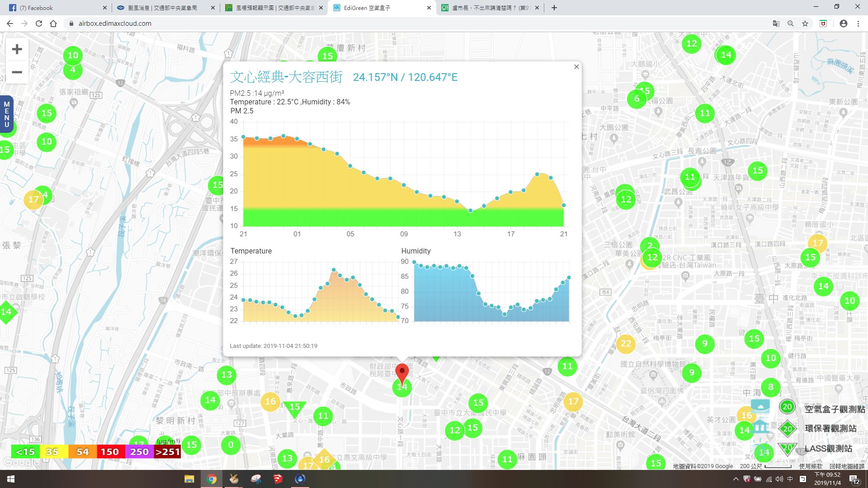Toggle the LASS觀測站 layer label
Image resolution: width=868 pixels, height=488 pixels.
(x=828, y=448)
